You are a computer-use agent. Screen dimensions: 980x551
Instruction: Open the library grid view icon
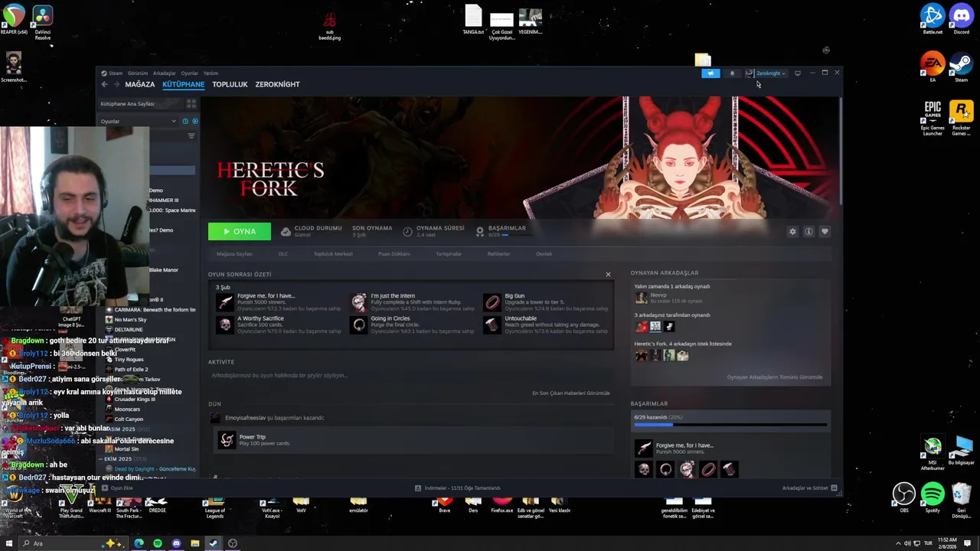[191, 103]
